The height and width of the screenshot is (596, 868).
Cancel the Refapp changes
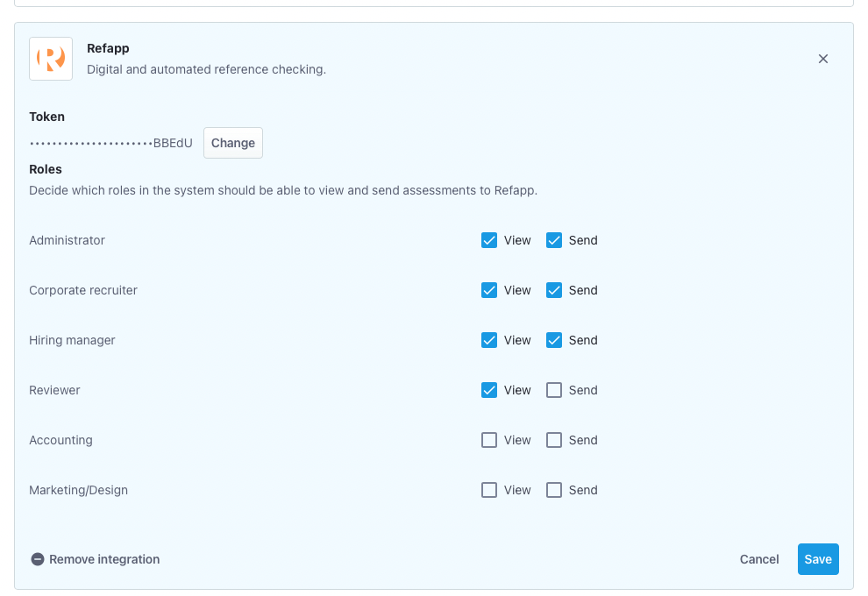[759, 559]
